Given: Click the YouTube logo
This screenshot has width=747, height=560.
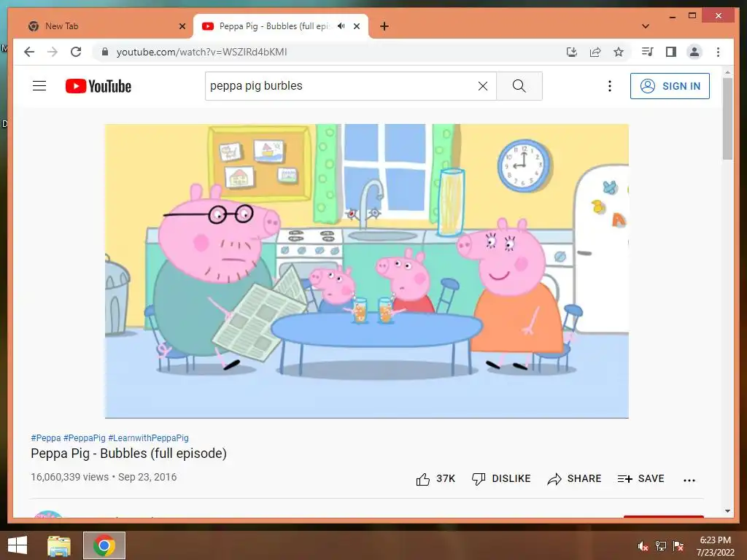Looking at the screenshot, I should 98,86.
